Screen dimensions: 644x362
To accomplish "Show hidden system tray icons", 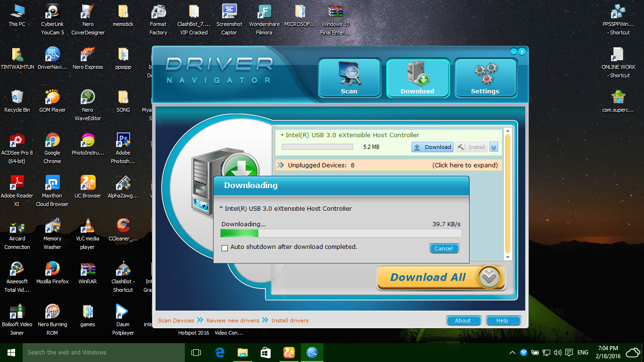I will coord(512,353).
